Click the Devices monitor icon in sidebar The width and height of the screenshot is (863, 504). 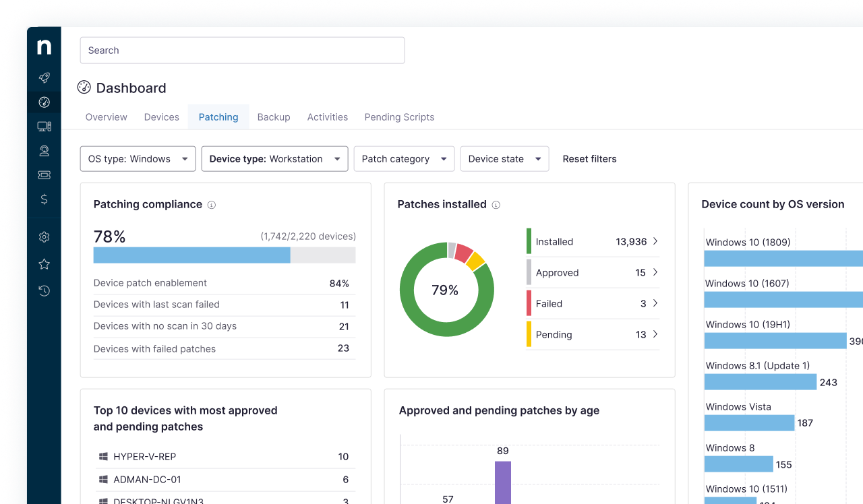pos(44,126)
